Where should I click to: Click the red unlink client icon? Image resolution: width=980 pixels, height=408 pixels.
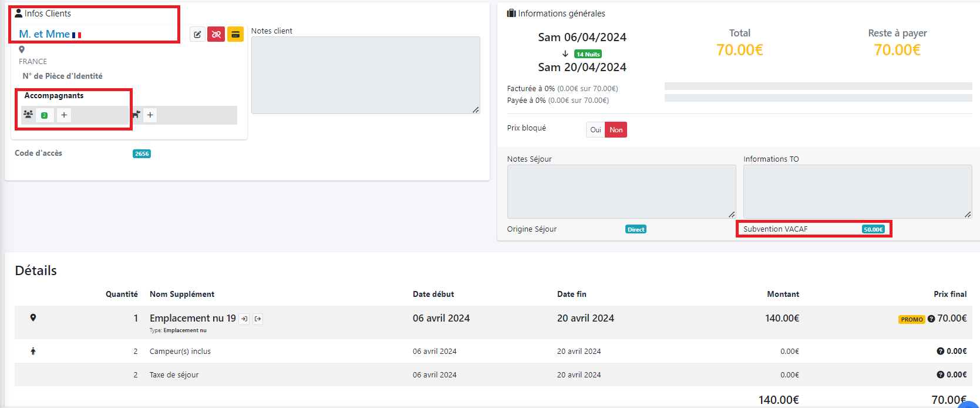(216, 35)
